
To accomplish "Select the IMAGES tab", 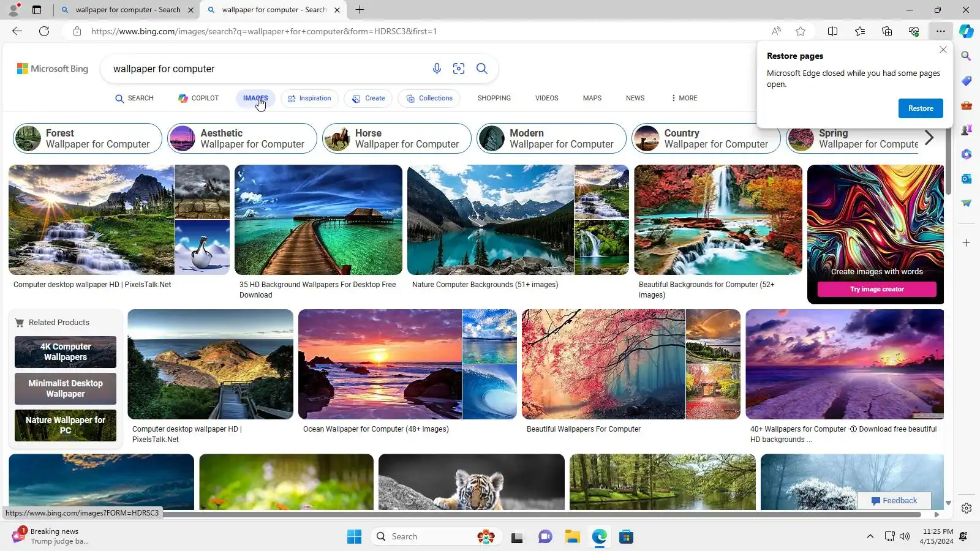I will pos(255,98).
